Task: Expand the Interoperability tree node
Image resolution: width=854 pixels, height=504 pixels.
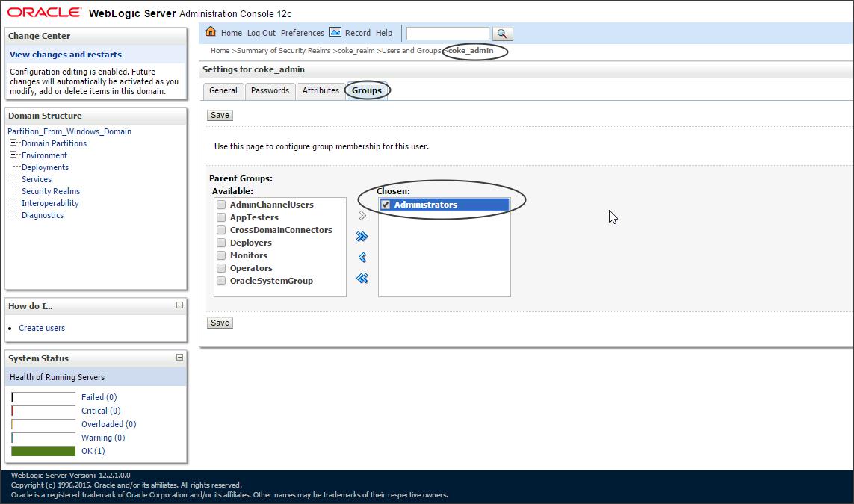Action: [13, 202]
